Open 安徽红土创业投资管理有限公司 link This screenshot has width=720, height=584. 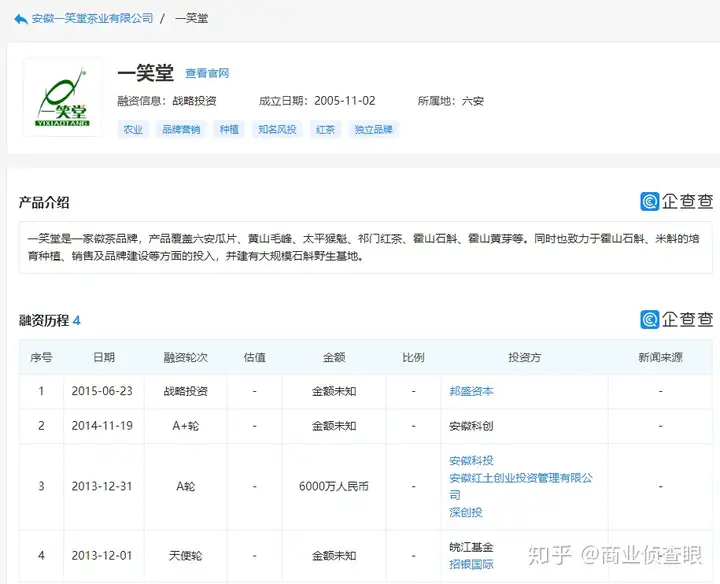[x=521, y=486]
